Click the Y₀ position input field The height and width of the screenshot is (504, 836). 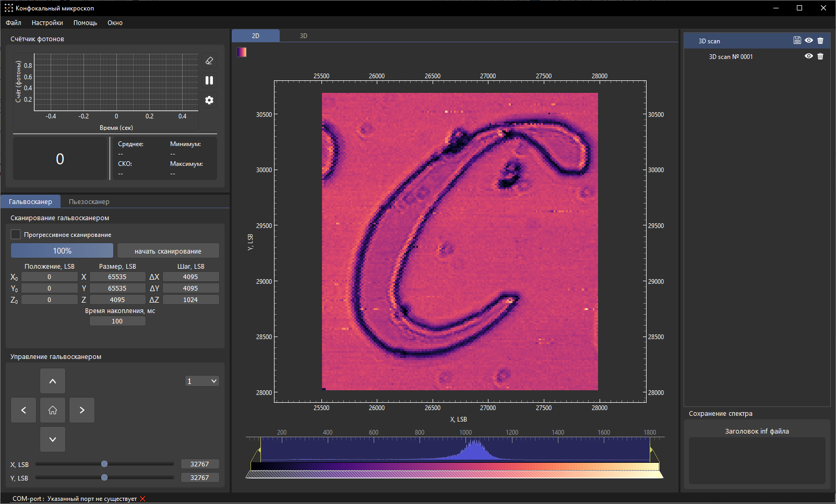click(x=50, y=289)
